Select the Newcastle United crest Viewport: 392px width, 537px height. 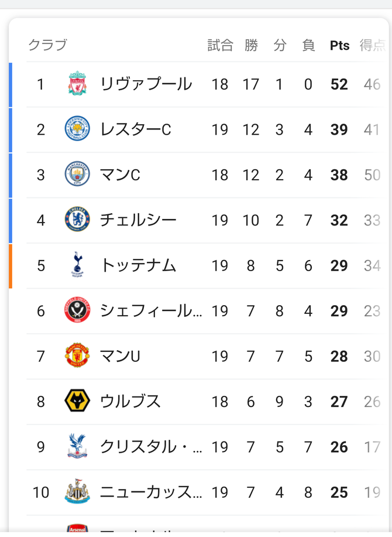(77, 491)
